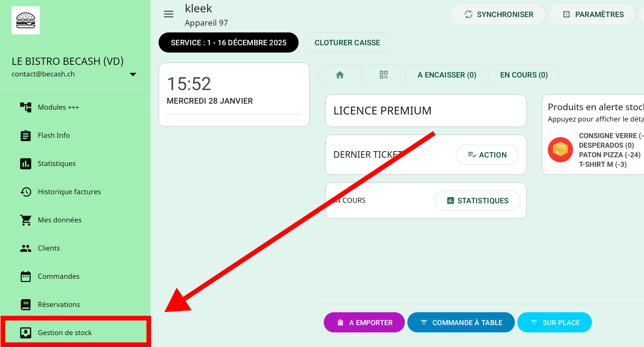The width and height of the screenshot is (644, 347).
Task: Click the hamburger menu icon
Action: (169, 14)
